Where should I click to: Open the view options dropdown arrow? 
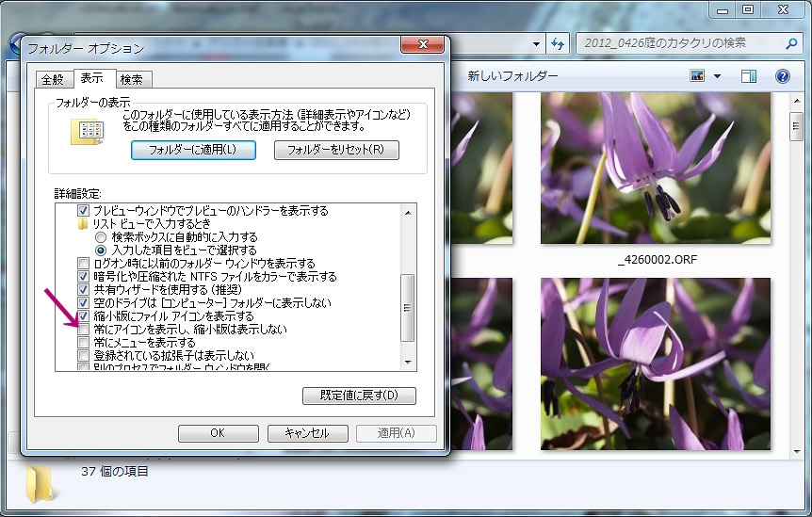coord(718,75)
